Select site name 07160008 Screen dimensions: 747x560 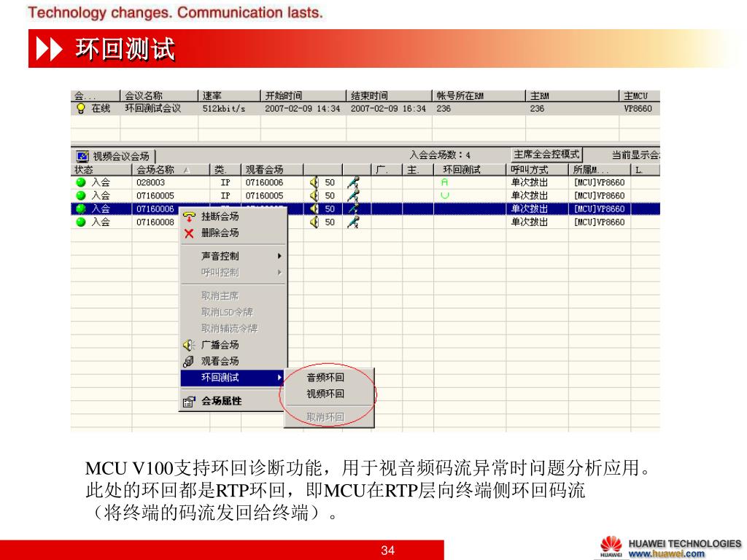[x=155, y=222]
